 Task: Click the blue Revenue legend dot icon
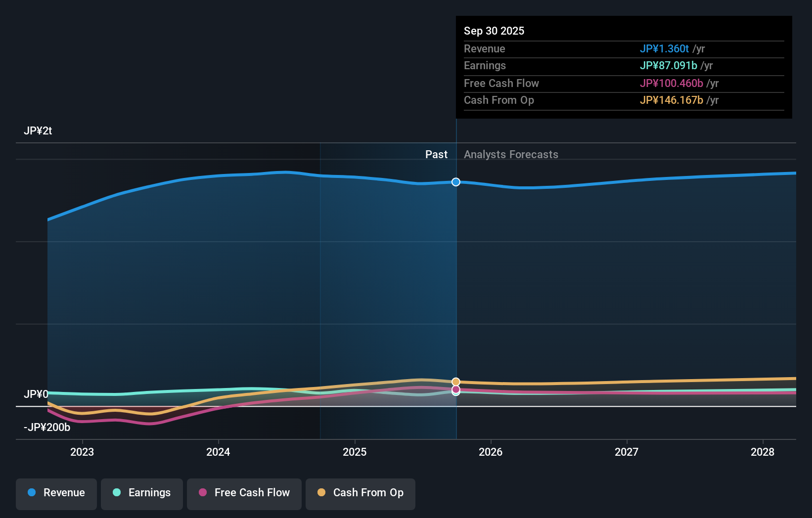pyautogui.click(x=31, y=493)
